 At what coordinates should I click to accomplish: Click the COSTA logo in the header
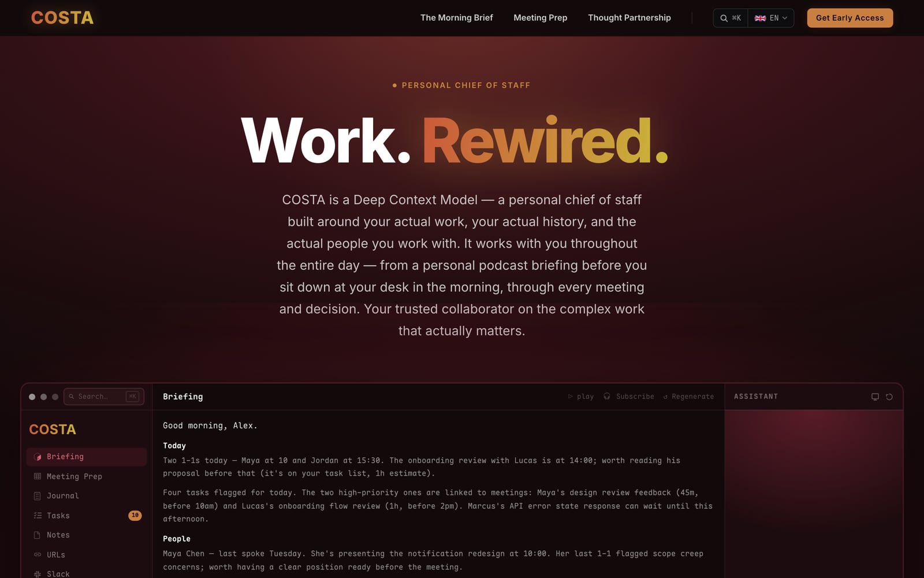pyautogui.click(x=62, y=18)
